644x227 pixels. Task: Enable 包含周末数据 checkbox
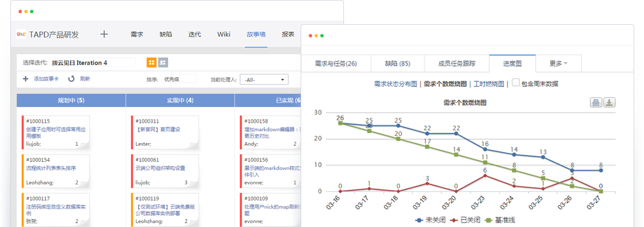(515, 82)
